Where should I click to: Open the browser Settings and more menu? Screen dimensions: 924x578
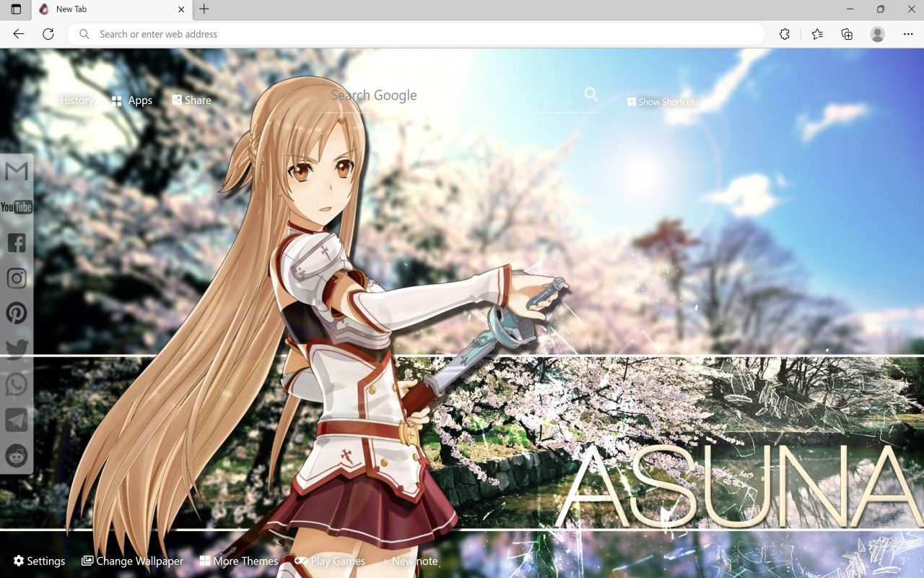(x=908, y=34)
